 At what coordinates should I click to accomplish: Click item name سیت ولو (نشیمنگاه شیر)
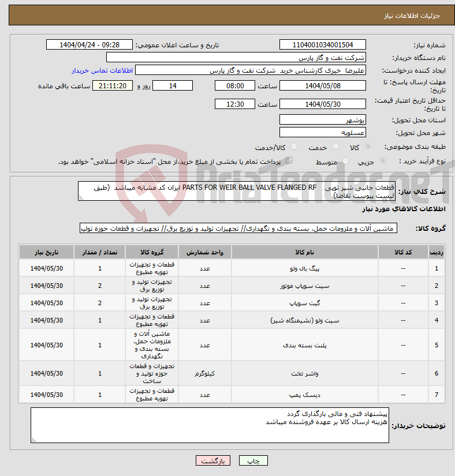coord(305,320)
